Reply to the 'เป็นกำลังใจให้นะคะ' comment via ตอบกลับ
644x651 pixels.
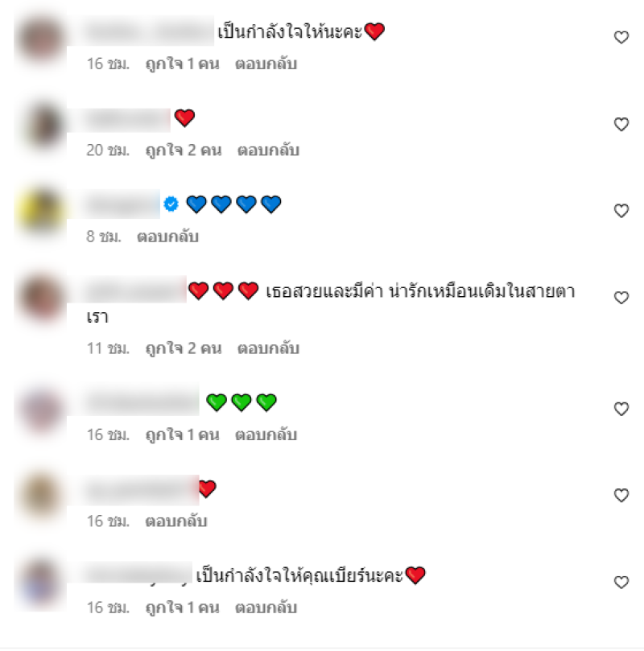click(266, 64)
